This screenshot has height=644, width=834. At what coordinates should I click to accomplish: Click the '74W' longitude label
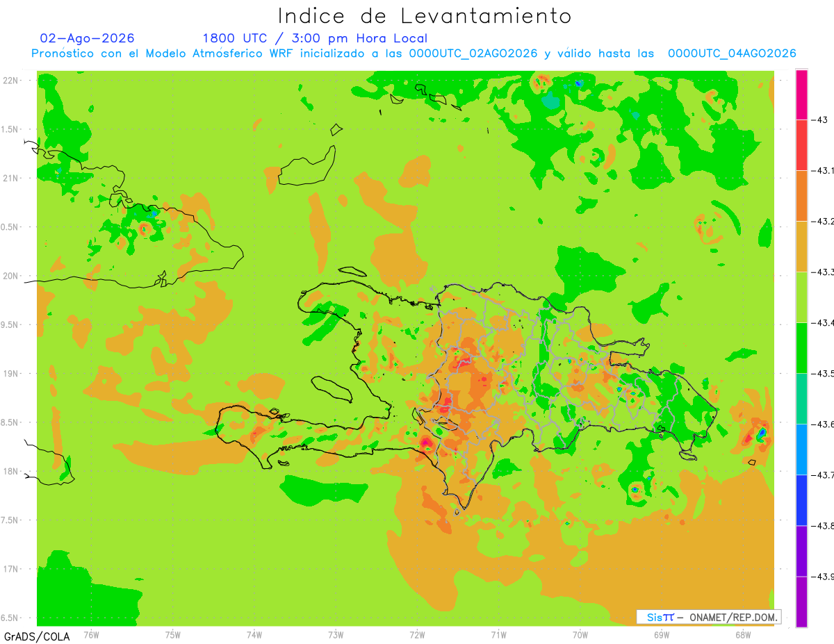[254, 635]
